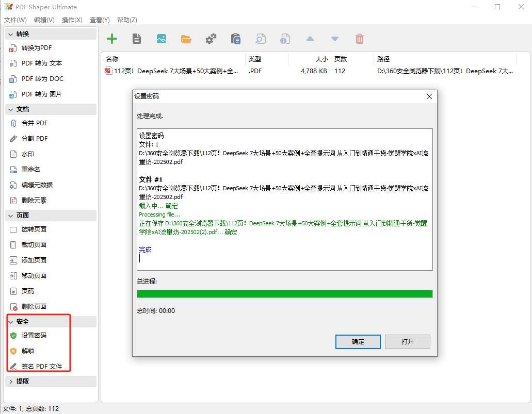Image resolution: width=532 pixels, height=414 pixels.
Task: Open the 编辑元数据 tool
Action: [x=37, y=185]
